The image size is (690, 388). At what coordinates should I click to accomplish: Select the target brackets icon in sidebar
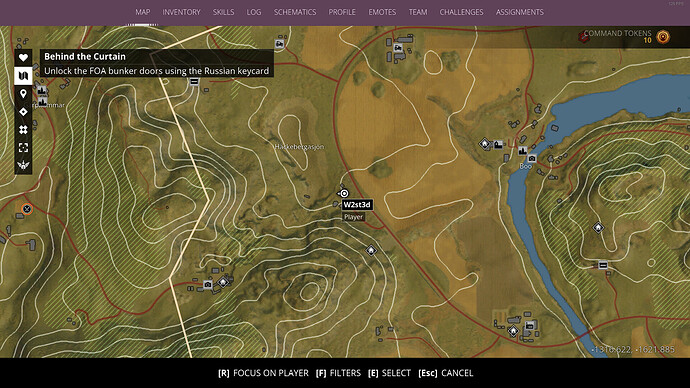click(x=23, y=147)
